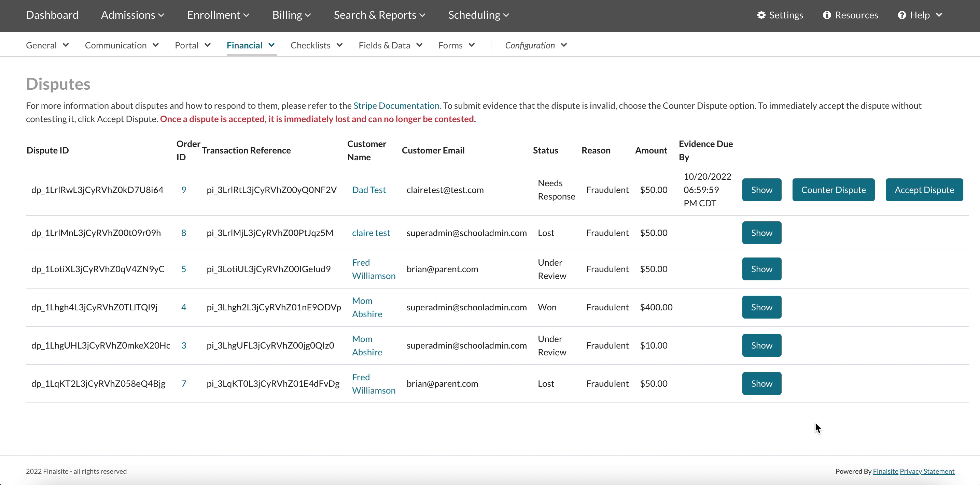
Task: Expand the Configuration submenu
Action: [x=536, y=45]
